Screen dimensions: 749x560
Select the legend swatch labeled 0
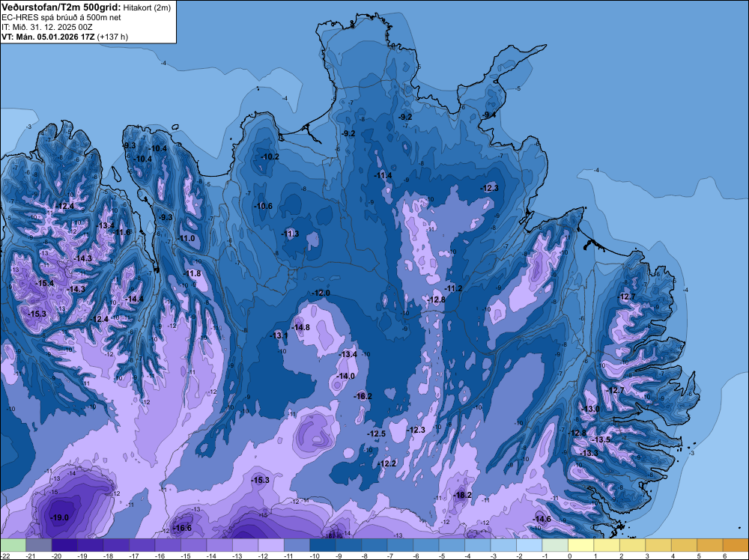tap(580, 545)
